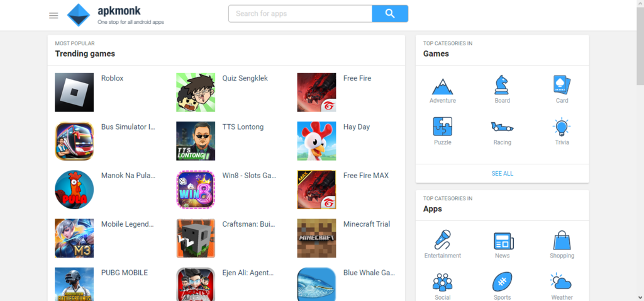The image size is (644, 301).
Task: Select the Trivia lightbulb category icon
Action: 562,127
